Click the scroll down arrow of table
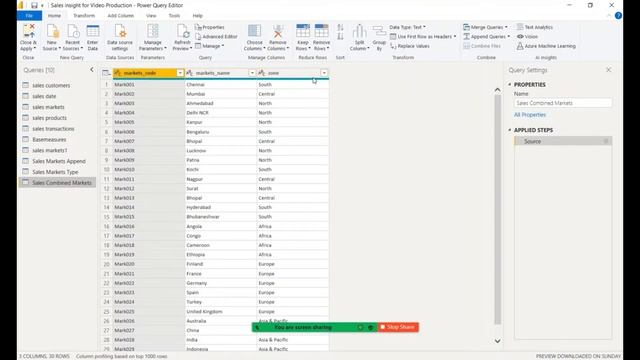 pyautogui.click(x=497, y=341)
